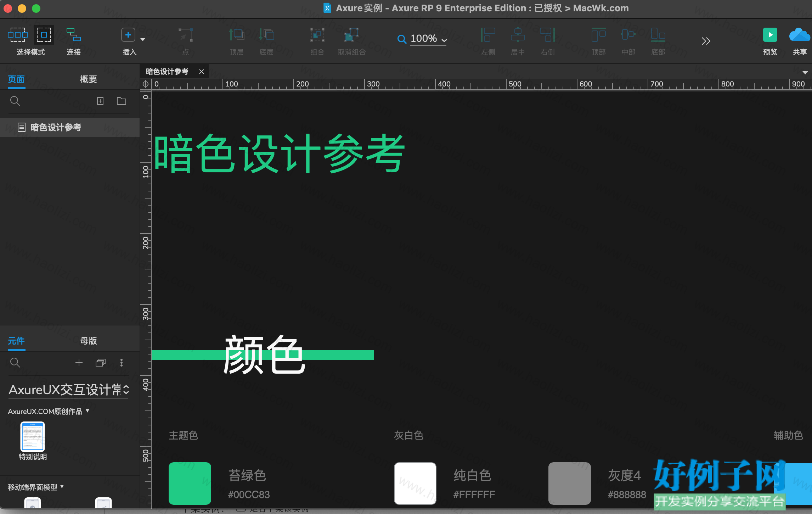Viewport: 812px width, 514px height.
Task: Click the widget library stack icon
Action: click(x=101, y=363)
